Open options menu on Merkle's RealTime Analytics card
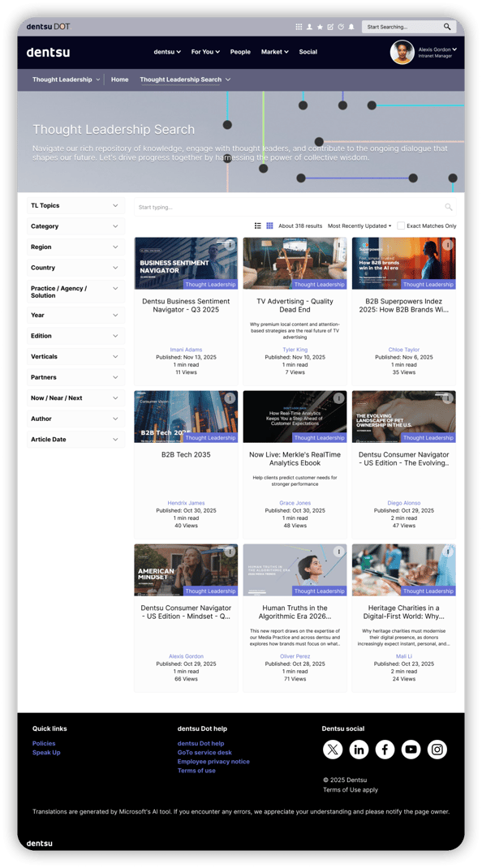 tap(338, 398)
